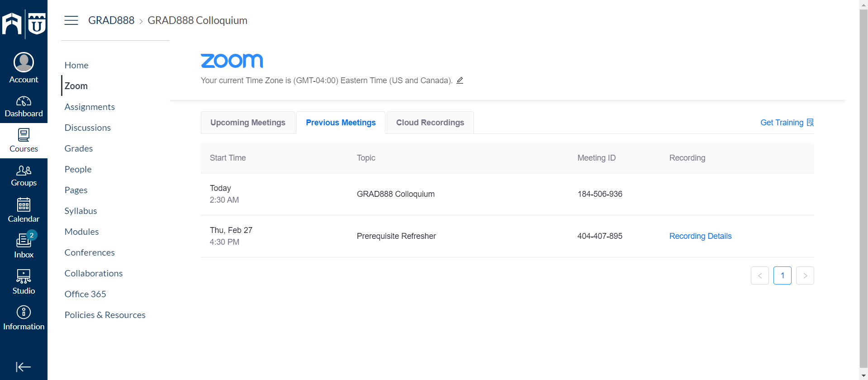868x380 pixels.
Task: Switch to Previous Meetings tab
Action: [x=341, y=123]
